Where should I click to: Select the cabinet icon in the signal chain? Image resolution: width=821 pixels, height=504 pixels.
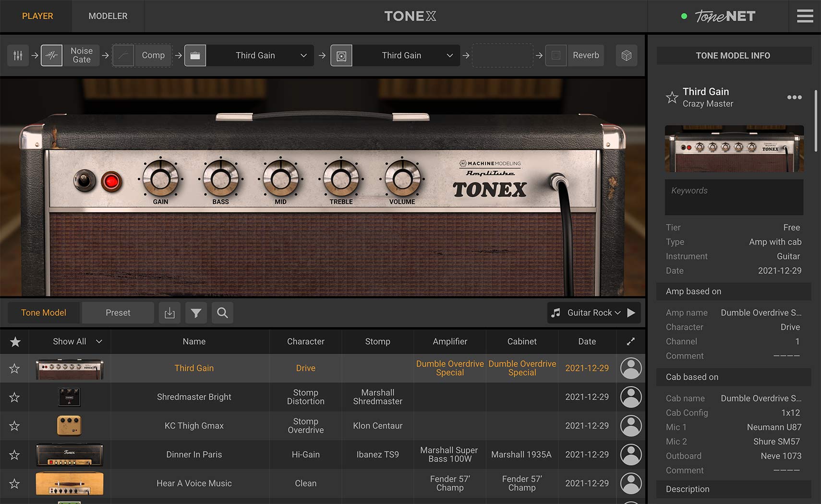(x=341, y=55)
